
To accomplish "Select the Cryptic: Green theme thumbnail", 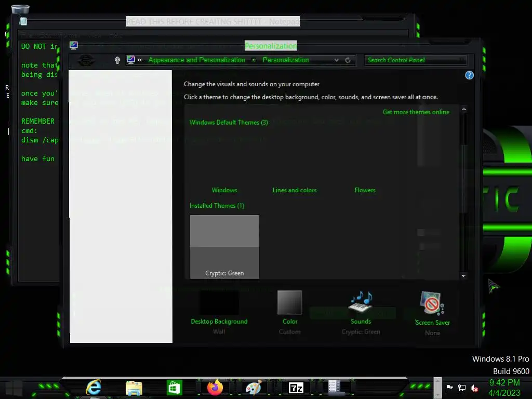I will click(x=224, y=247).
